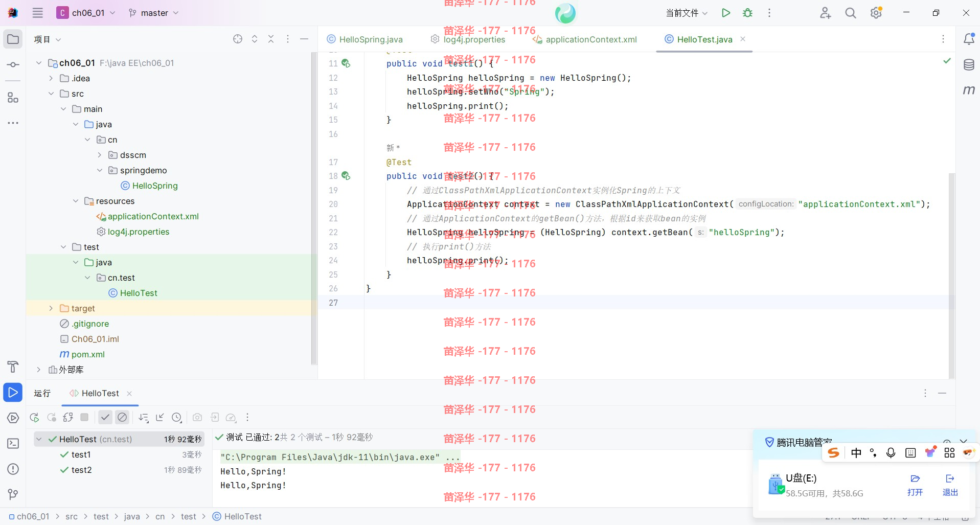This screenshot has height=525, width=980.
Task: Open Commit tool window icon
Action: click(x=13, y=65)
